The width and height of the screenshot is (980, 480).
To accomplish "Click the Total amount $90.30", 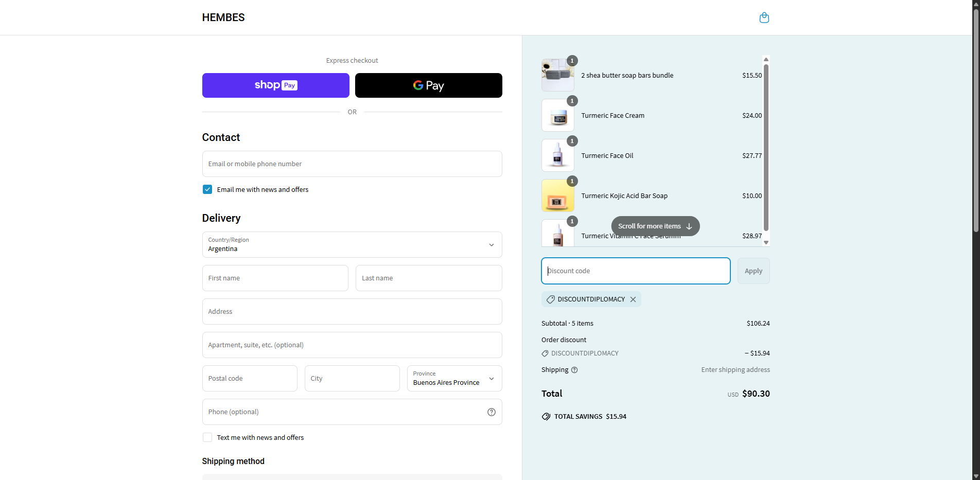I will pos(756,394).
